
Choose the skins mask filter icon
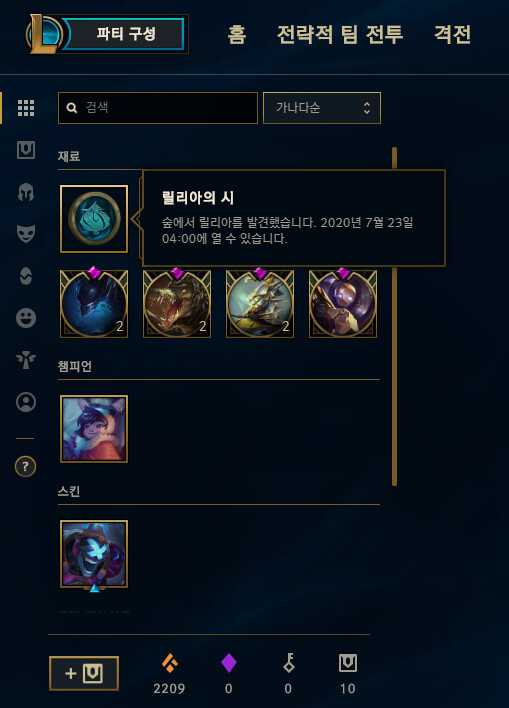26,234
